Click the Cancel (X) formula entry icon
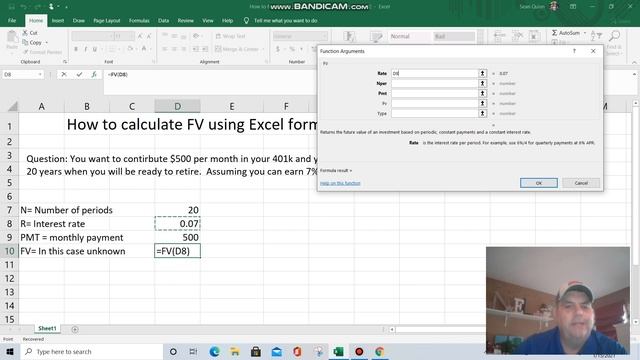This screenshot has height=360, width=640. (64, 74)
